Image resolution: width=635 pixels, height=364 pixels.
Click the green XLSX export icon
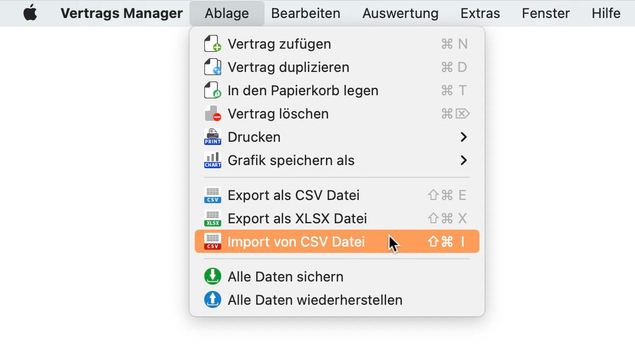(x=212, y=219)
